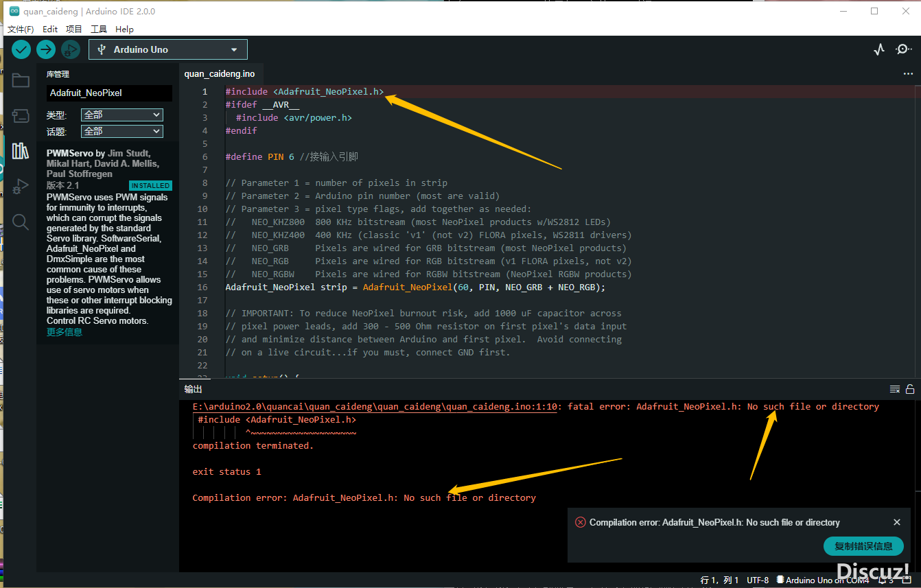Click the INSTALLED badge of PWMServo
921x588 pixels.
point(150,186)
